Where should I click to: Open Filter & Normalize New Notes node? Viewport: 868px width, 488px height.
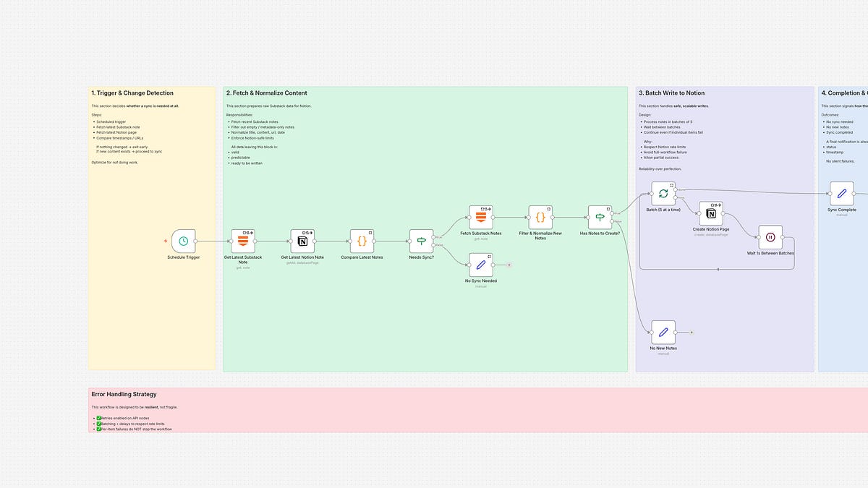tap(540, 217)
